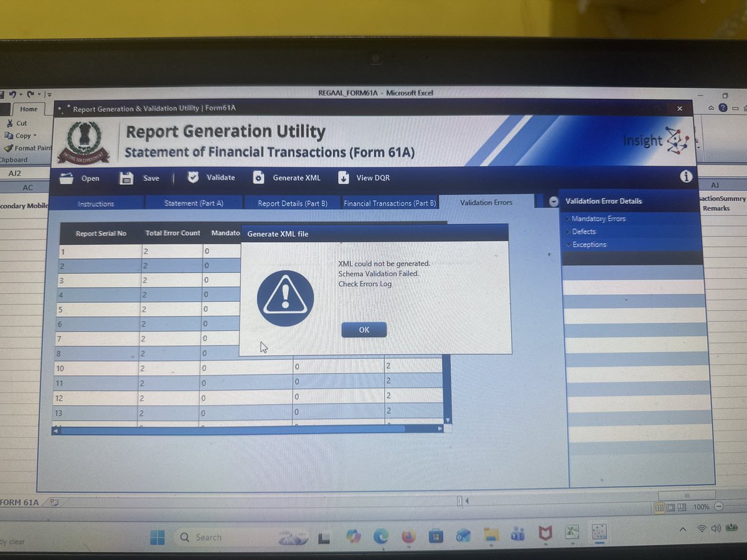Select the Validation Errors tab
The image size is (747, 560).
click(486, 202)
